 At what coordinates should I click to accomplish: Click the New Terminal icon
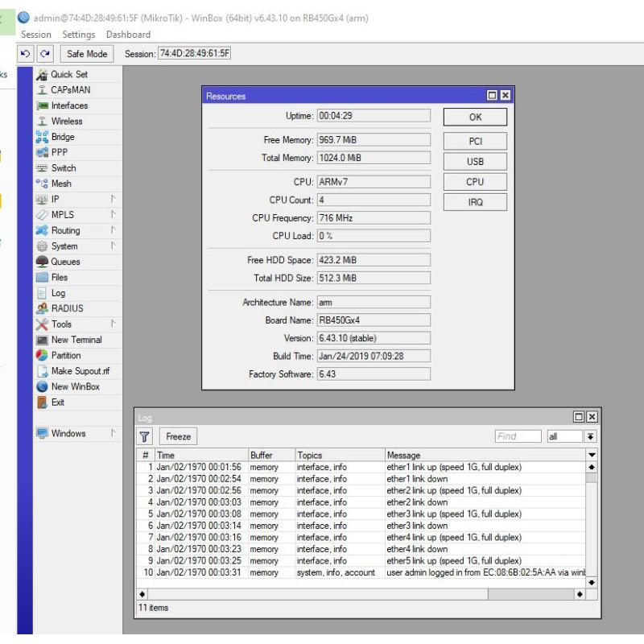pyautogui.click(x=42, y=340)
